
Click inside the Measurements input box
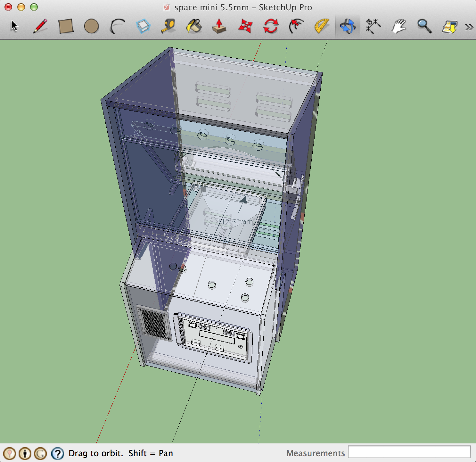pos(409,452)
